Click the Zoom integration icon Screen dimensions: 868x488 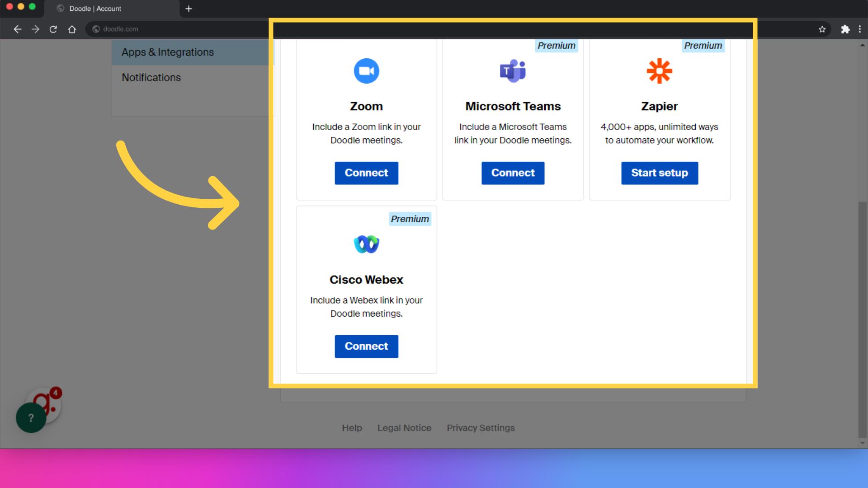(x=367, y=71)
